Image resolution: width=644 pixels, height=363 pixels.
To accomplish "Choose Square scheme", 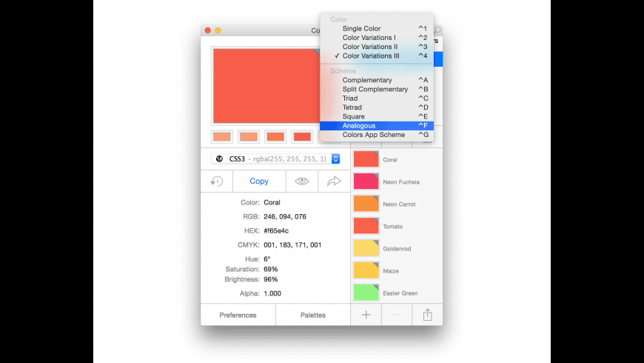I will pyautogui.click(x=377, y=116).
